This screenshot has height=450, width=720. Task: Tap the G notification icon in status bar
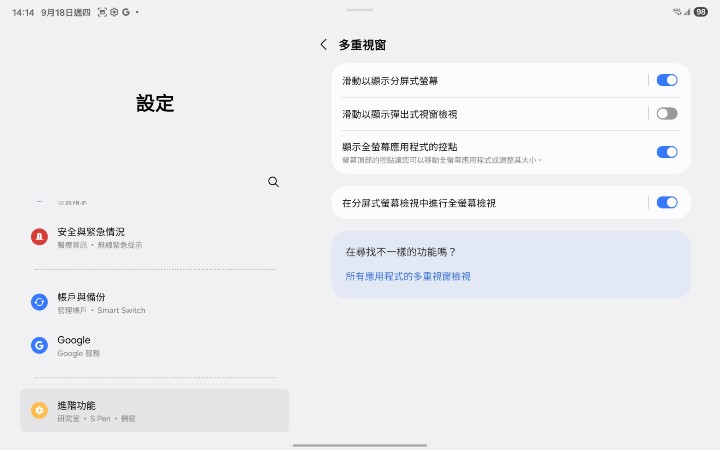point(126,12)
